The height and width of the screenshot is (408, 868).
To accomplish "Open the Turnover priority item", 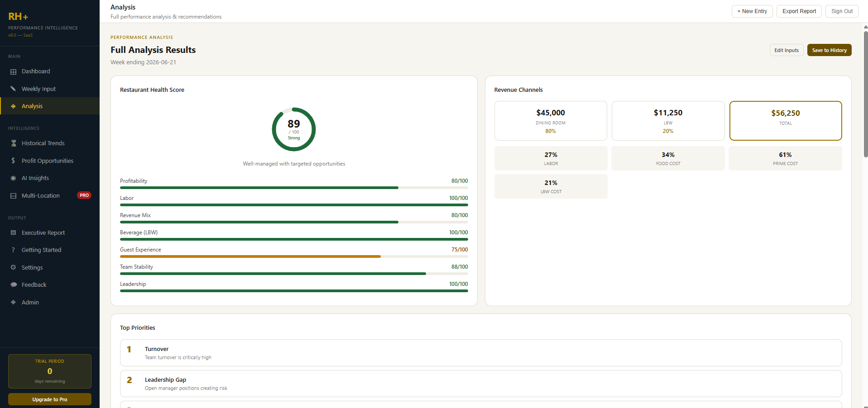I will pos(481,353).
